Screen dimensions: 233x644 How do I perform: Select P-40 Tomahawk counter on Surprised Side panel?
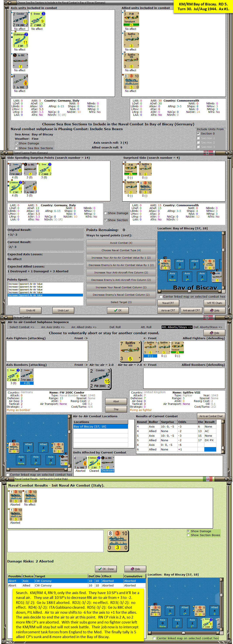(x=130, y=169)
